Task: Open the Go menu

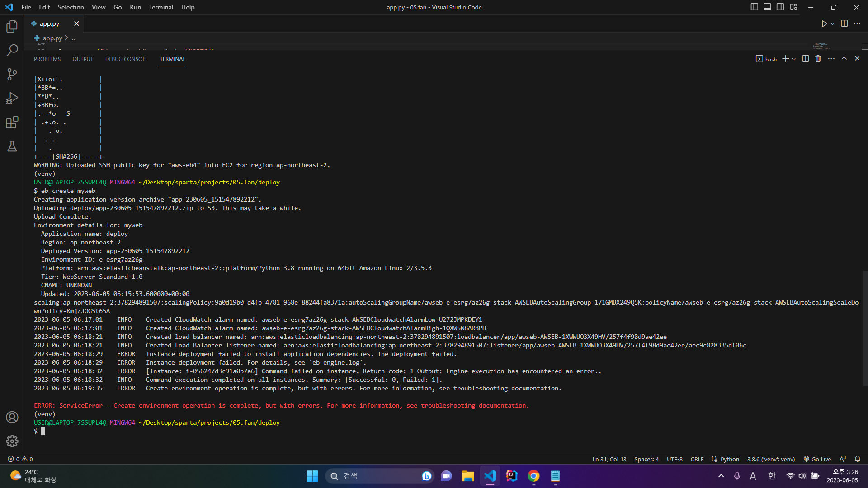Action: click(118, 7)
